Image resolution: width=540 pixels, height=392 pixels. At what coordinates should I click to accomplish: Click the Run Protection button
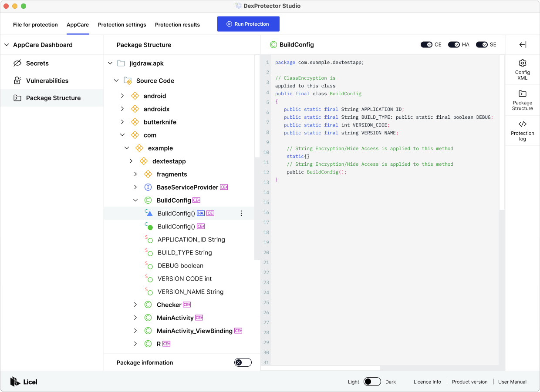pos(248,24)
